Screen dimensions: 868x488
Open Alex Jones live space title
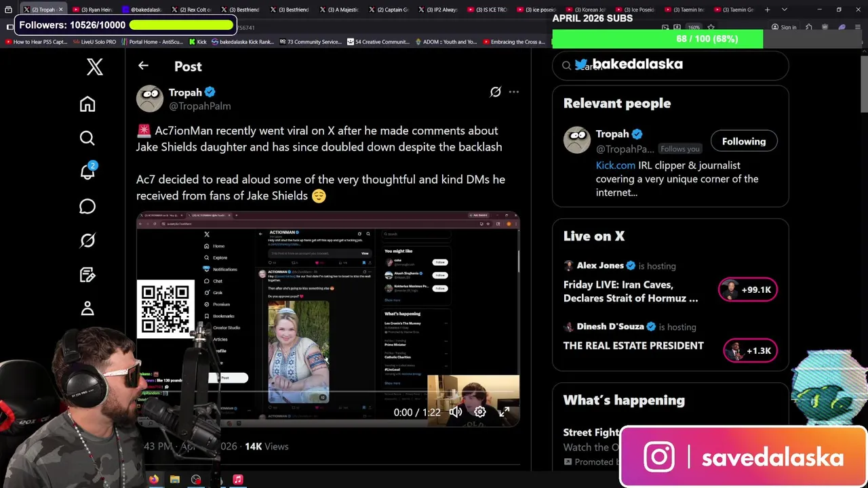tap(631, 291)
